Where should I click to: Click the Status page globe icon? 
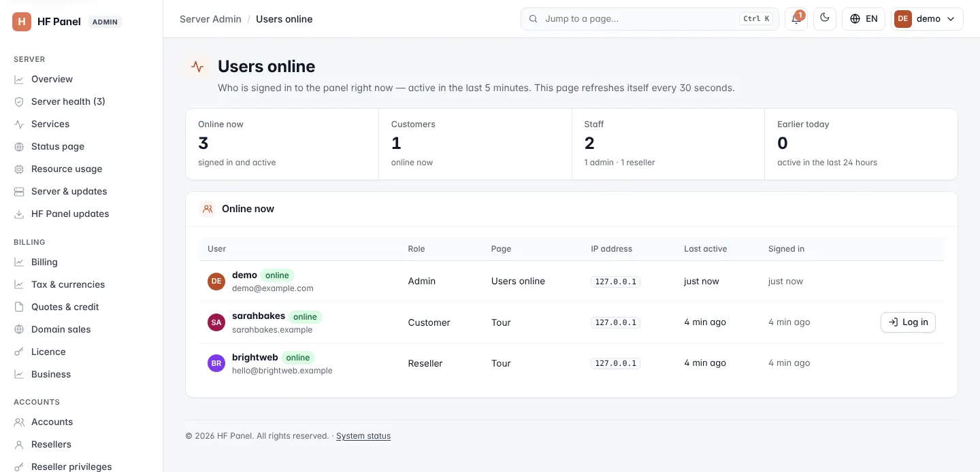coord(19,147)
